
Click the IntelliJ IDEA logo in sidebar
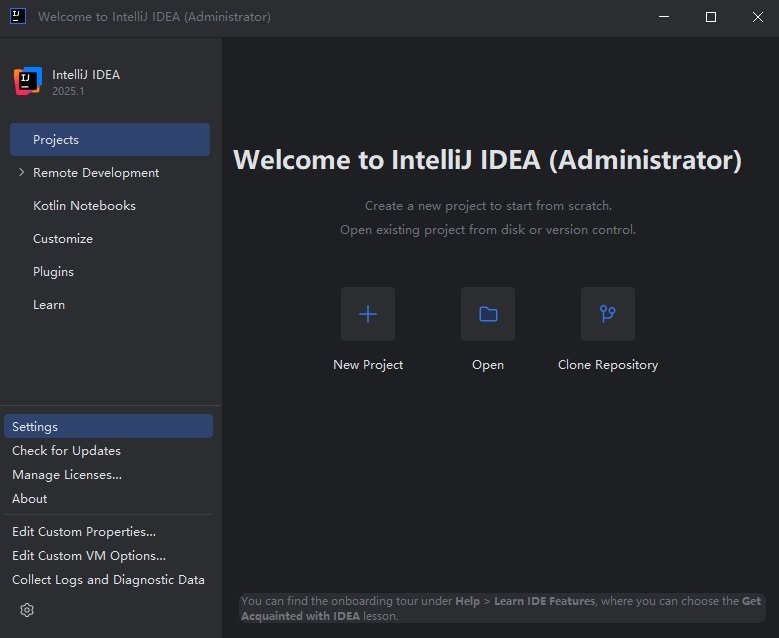(x=28, y=82)
